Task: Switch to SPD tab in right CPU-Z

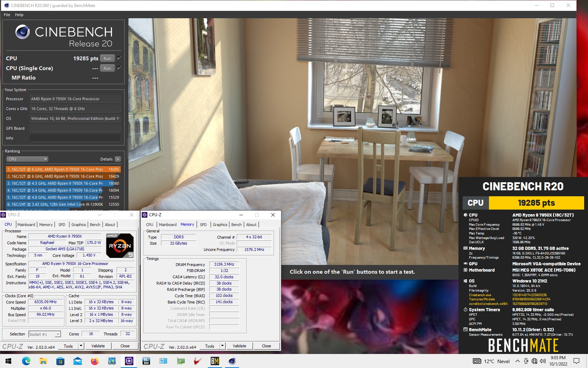Action: click(203, 225)
